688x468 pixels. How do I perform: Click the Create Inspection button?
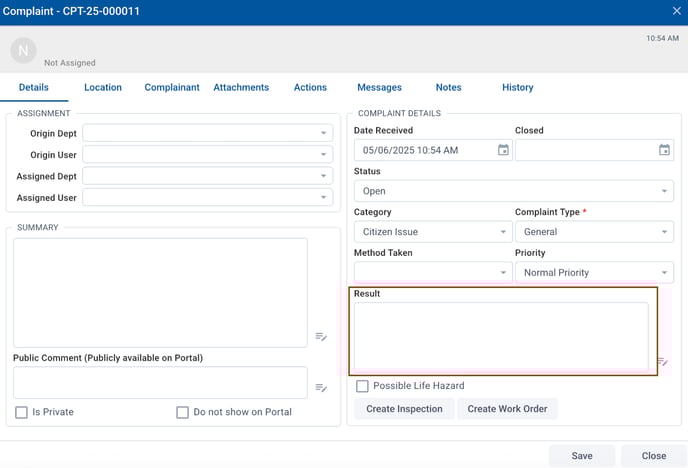point(404,409)
